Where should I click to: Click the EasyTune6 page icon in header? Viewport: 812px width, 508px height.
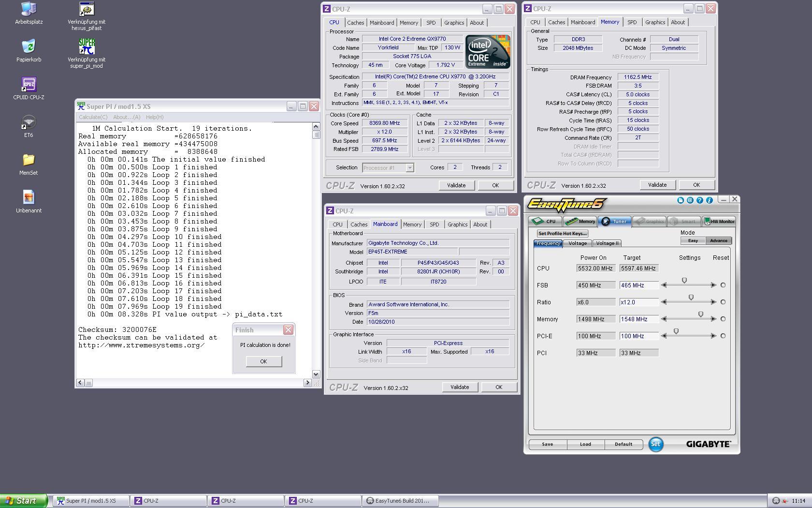tap(681, 200)
